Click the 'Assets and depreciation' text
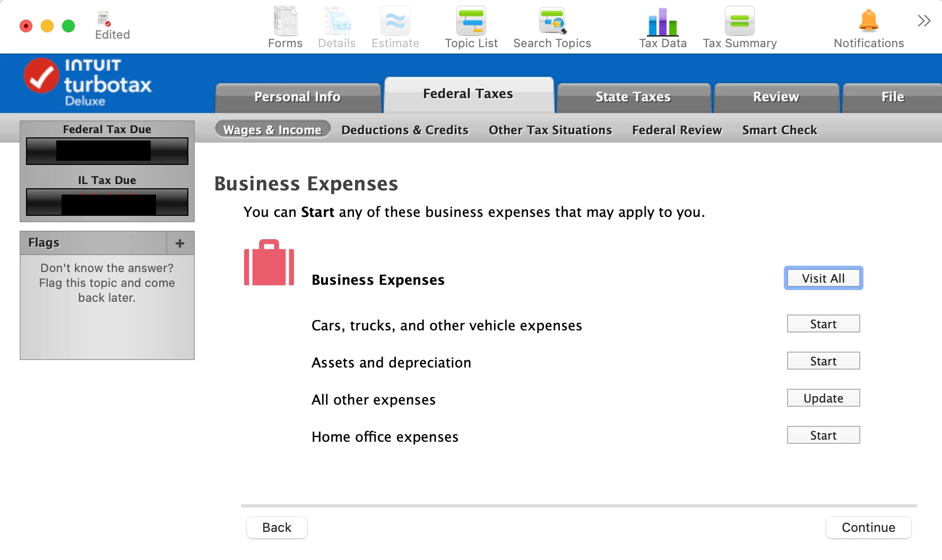942x560 pixels. point(392,363)
